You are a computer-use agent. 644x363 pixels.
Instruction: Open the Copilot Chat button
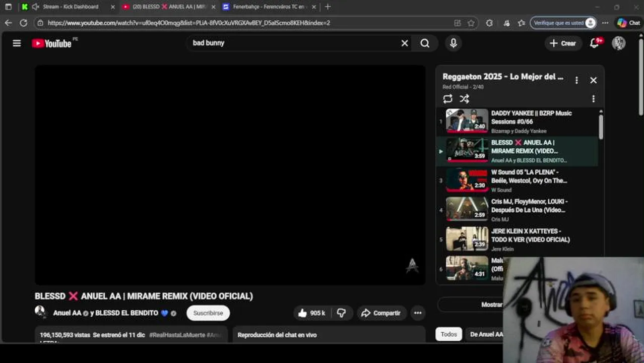tap(628, 23)
